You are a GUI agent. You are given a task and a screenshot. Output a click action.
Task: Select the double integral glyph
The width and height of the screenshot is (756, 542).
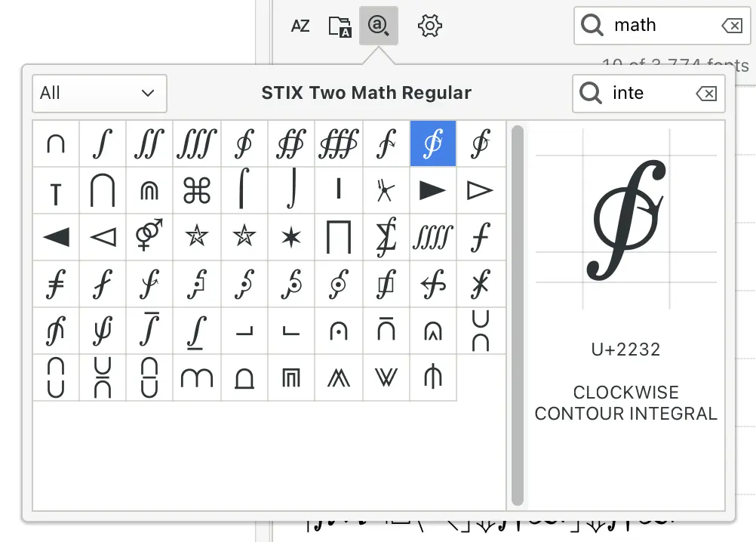(149, 143)
